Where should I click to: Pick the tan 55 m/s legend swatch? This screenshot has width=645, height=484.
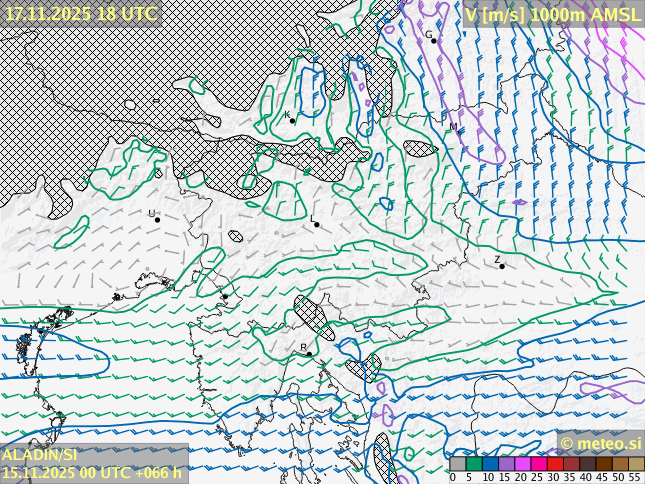pos(636,463)
